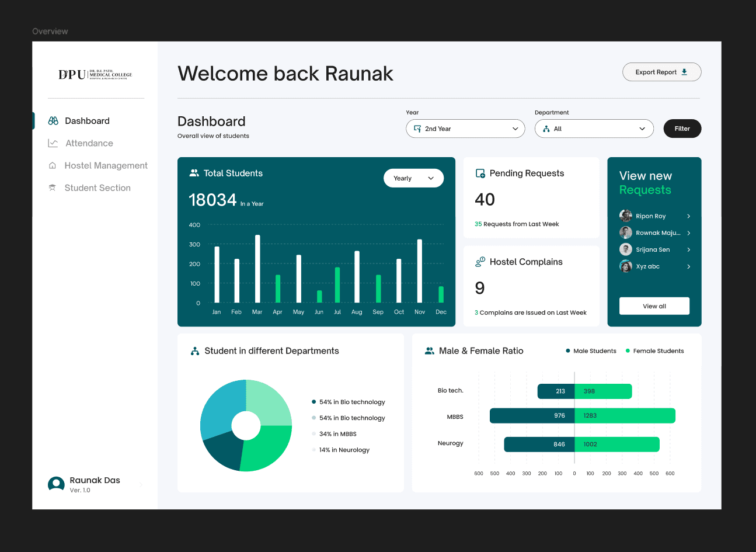This screenshot has height=552, width=756.
Task: Click Rownak Maju's avatar photo
Action: [x=626, y=232]
